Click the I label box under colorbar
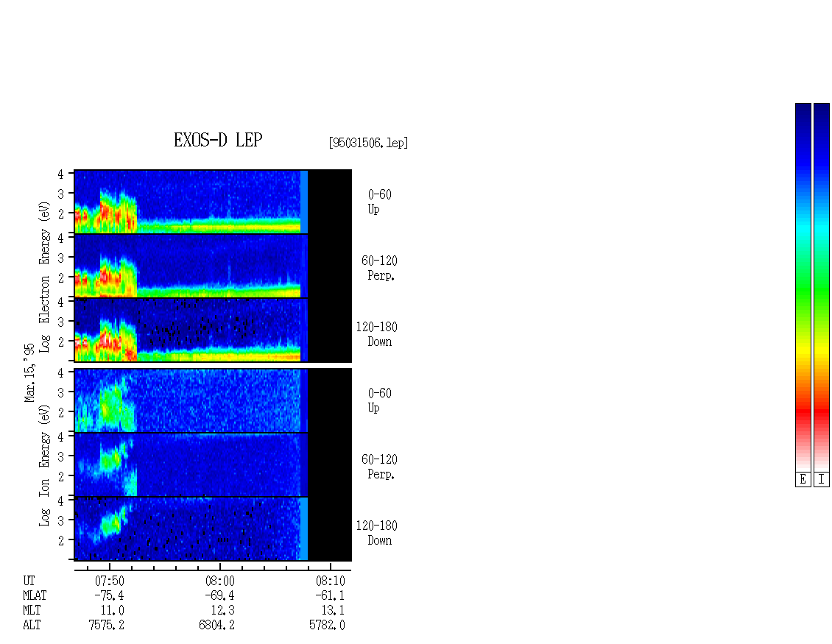The width and height of the screenshot is (832, 644). tap(822, 480)
